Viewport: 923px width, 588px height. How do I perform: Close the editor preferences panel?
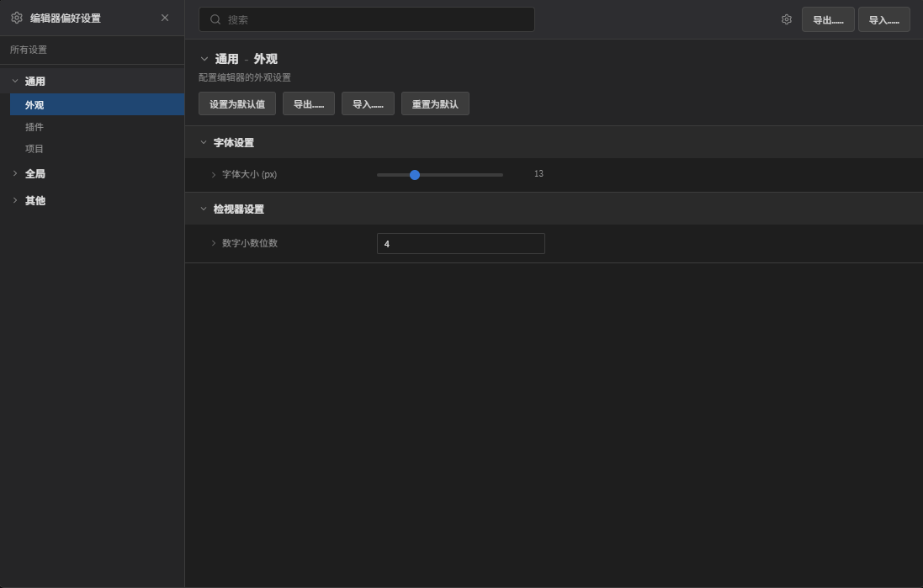pyautogui.click(x=165, y=18)
